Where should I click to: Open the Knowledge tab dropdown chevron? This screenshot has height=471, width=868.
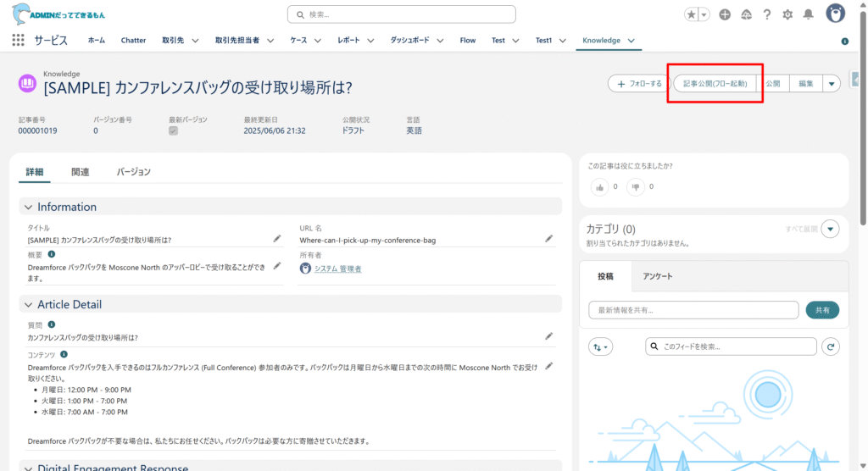[x=631, y=41]
